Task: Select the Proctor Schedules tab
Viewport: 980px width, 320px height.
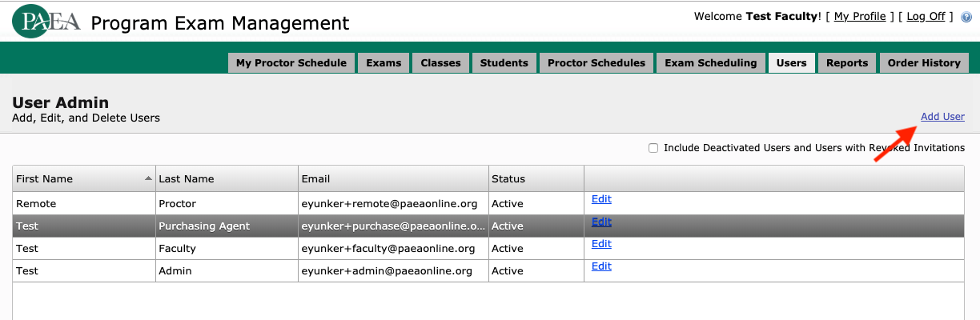Action: pos(596,63)
